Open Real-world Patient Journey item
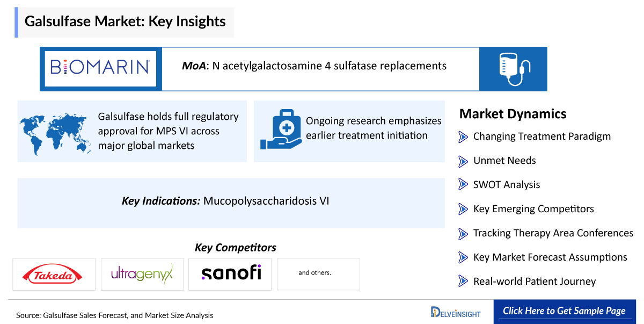This screenshot has height=324, width=644. click(x=534, y=282)
